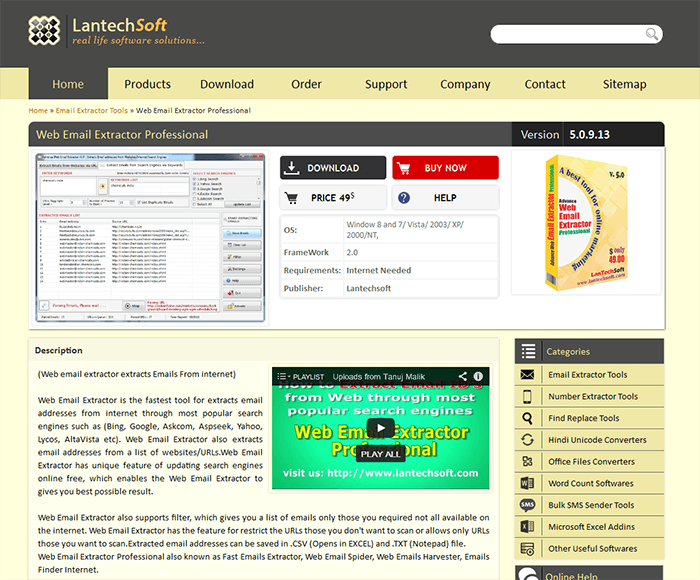Click the Find Replace Tools magnifier icon

point(527,418)
